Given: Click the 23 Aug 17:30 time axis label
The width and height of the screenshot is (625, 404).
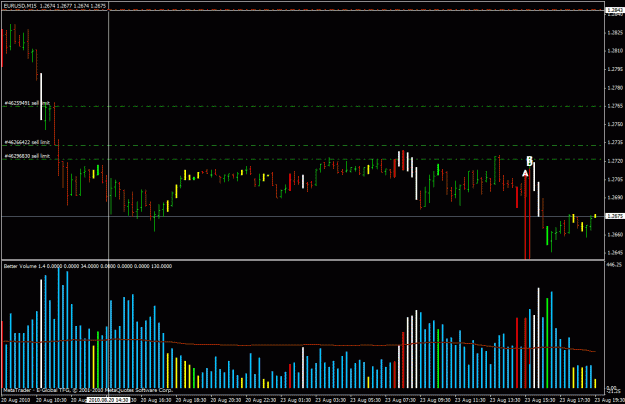Looking at the screenshot, I should click(x=574, y=400).
